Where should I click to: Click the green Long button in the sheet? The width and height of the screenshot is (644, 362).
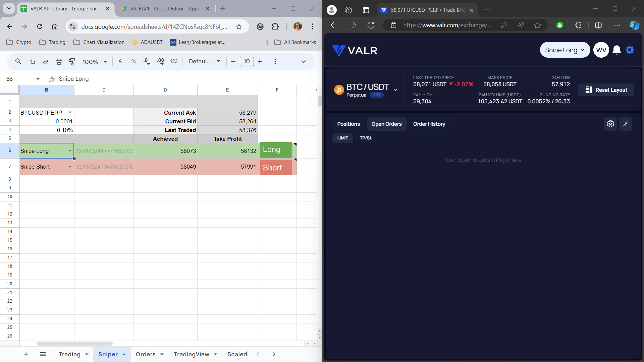276,150
